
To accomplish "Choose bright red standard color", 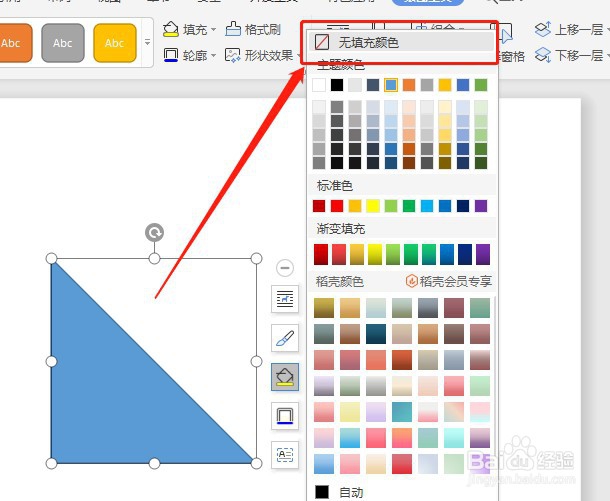I will point(337,206).
